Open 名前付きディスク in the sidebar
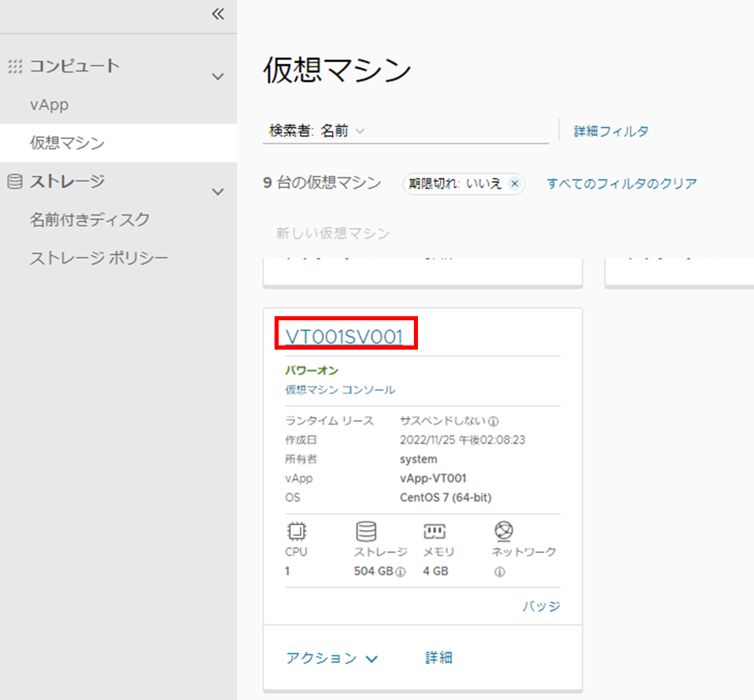The height and width of the screenshot is (700, 754). (x=90, y=220)
